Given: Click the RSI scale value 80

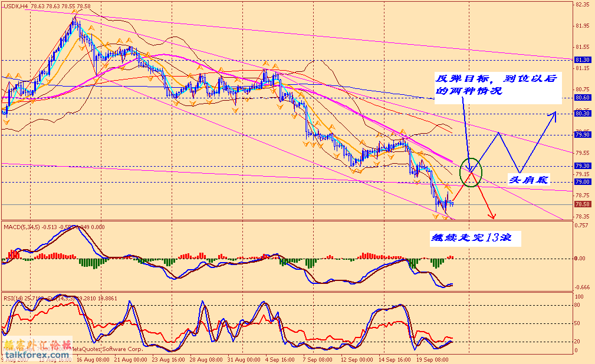Looking at the screenshot, I should coord(577,305).
